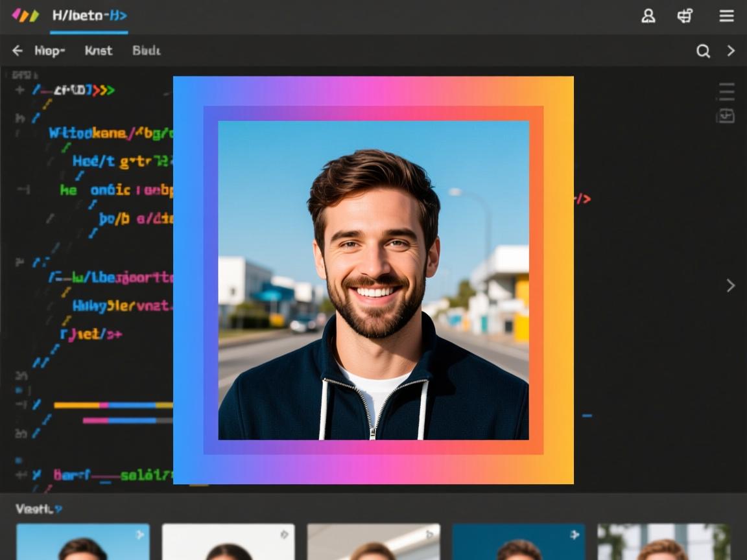This screenshot has width=747, height=560.
Task: Click the share icon beside the profile icon
Action: click(x=685, y=16)
